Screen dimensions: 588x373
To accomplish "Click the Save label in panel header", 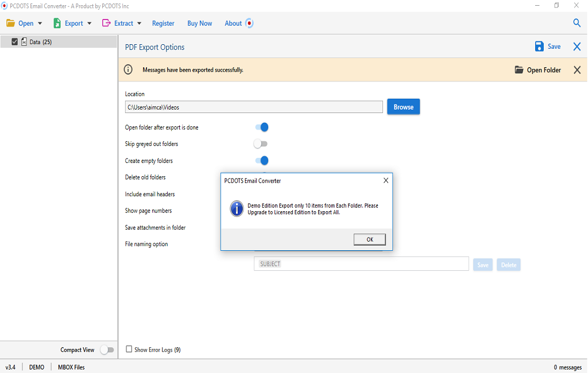I will 554,46.
